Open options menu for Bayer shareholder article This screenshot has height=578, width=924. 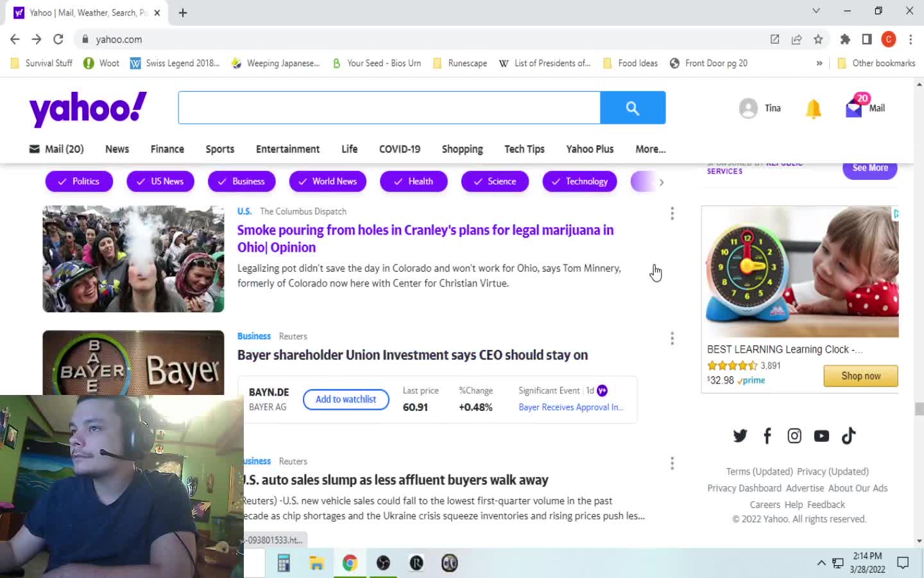[x=672, y=338]
